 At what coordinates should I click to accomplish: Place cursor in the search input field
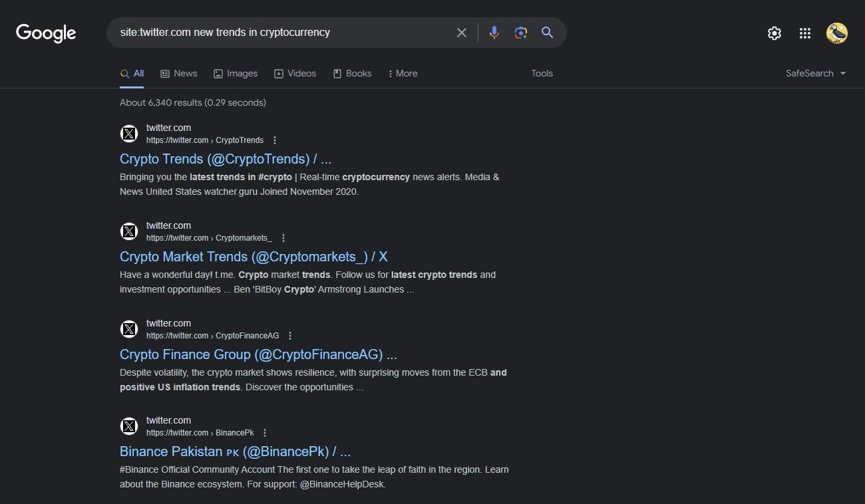pos(286,32)
